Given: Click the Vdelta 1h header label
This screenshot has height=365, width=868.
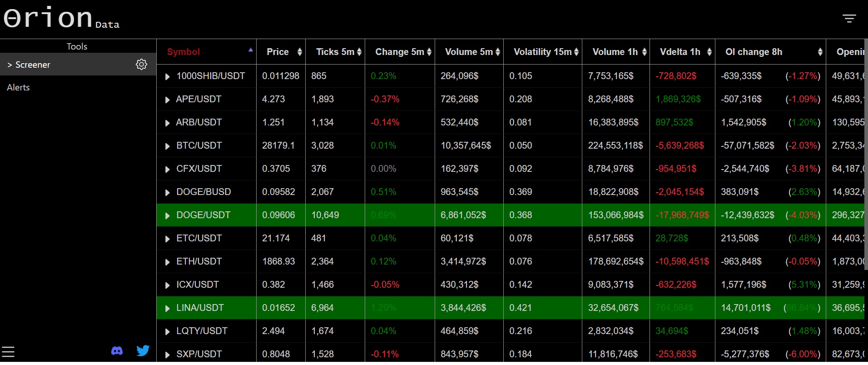Looking at the screenshot, I should 680,52.
